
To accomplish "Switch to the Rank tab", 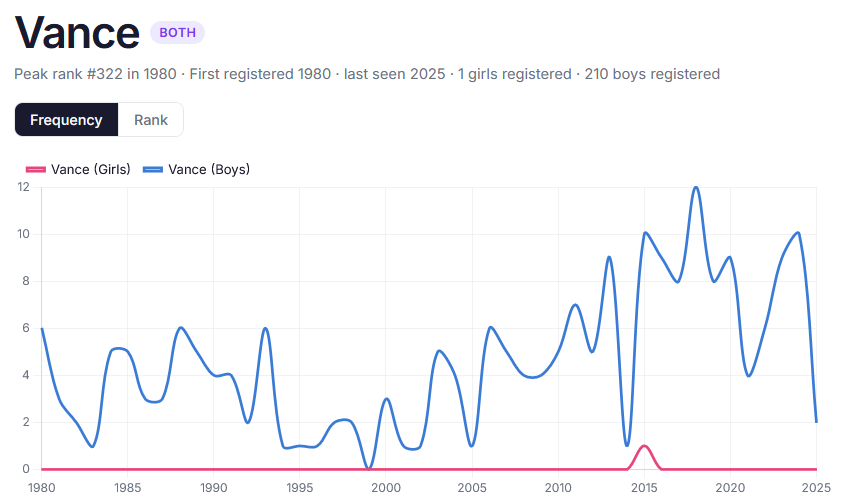I will (151, 120).
